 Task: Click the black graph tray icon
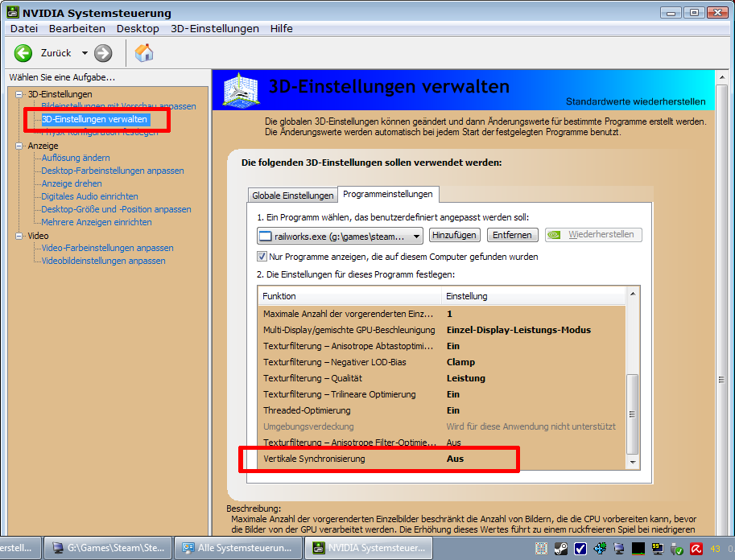tap(638, 548)
